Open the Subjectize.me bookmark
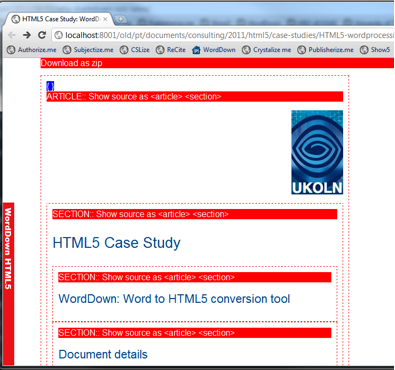The width and height of the screenshot is (395, 370). (88, 50)
